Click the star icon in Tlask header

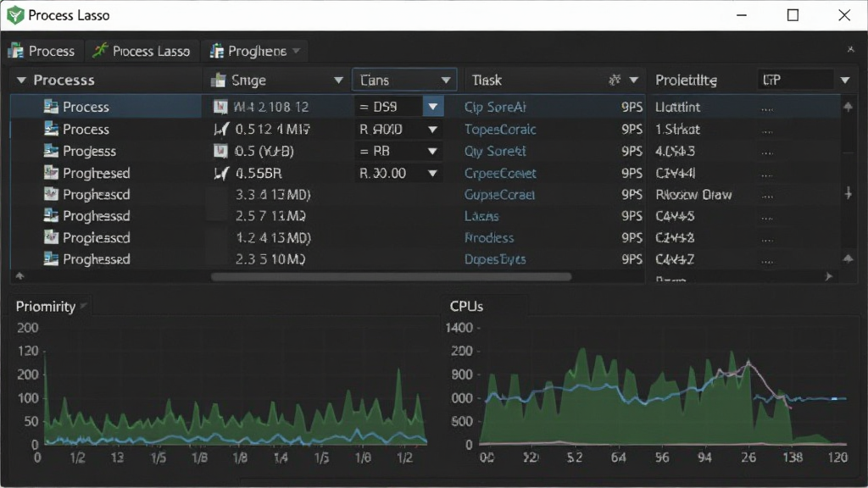615,80
